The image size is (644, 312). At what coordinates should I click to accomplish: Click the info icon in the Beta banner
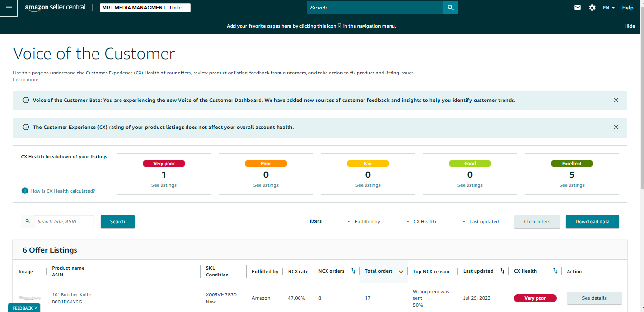(26, 100)
